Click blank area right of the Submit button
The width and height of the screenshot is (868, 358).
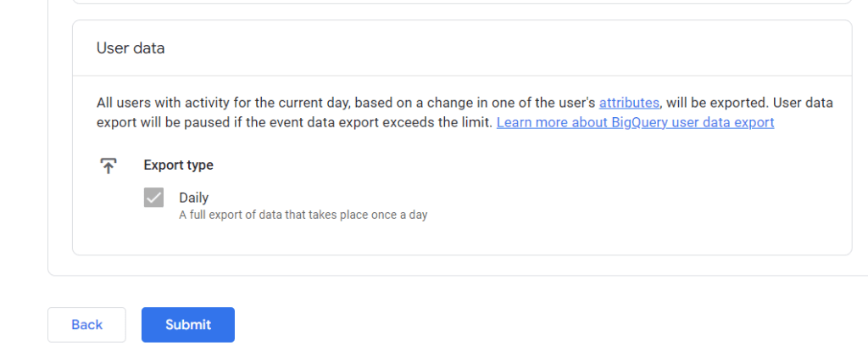click(498, 325)
